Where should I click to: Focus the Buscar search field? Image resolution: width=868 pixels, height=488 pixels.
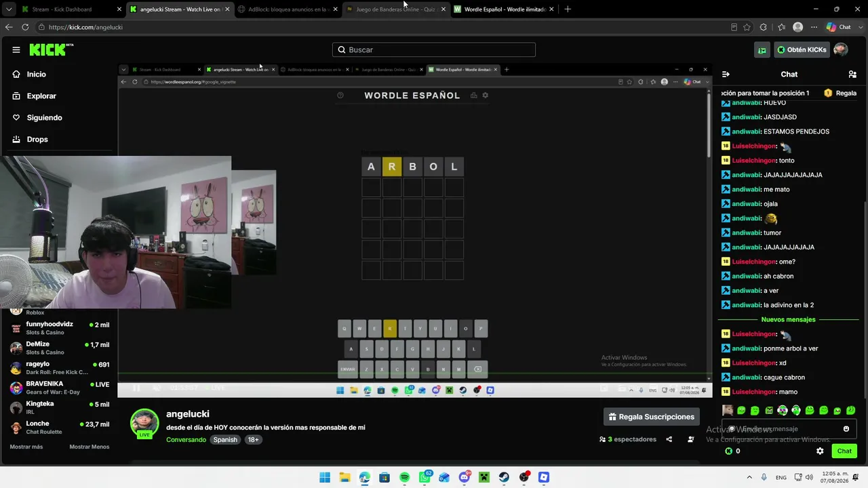434,49
